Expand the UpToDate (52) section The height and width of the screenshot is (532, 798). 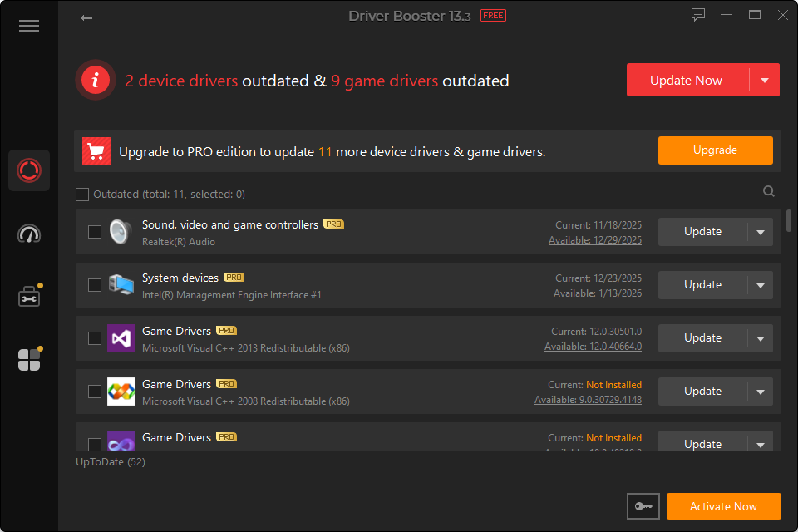click(111, 461)
